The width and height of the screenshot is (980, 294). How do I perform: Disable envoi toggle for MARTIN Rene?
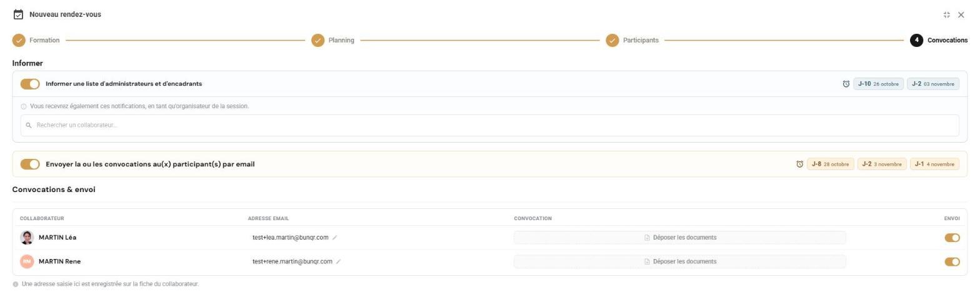(952, 261)
